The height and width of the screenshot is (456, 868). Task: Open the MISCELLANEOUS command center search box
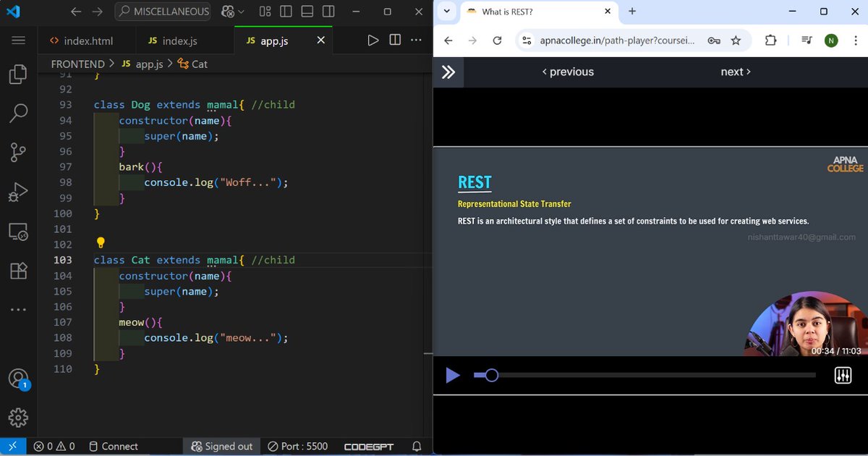163,12
